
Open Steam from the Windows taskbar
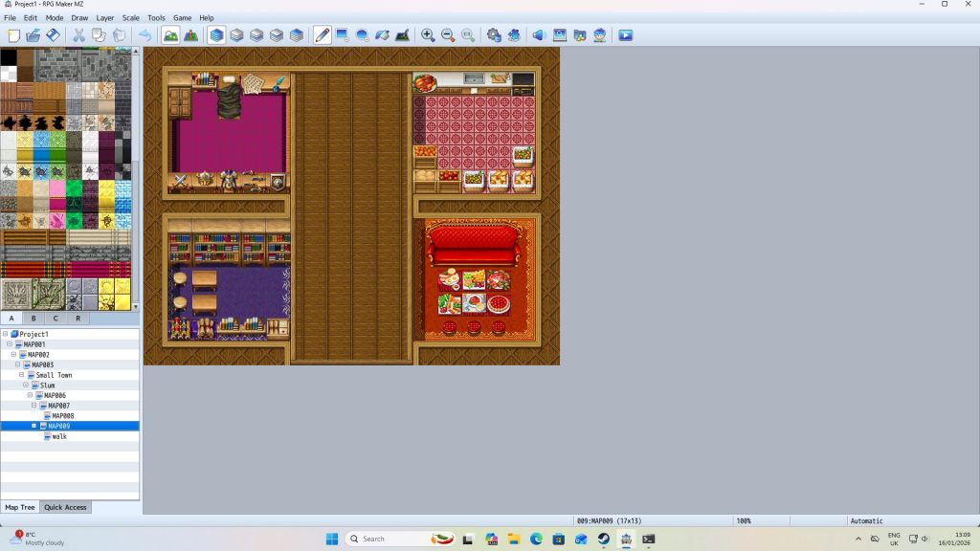coord(604,539)
